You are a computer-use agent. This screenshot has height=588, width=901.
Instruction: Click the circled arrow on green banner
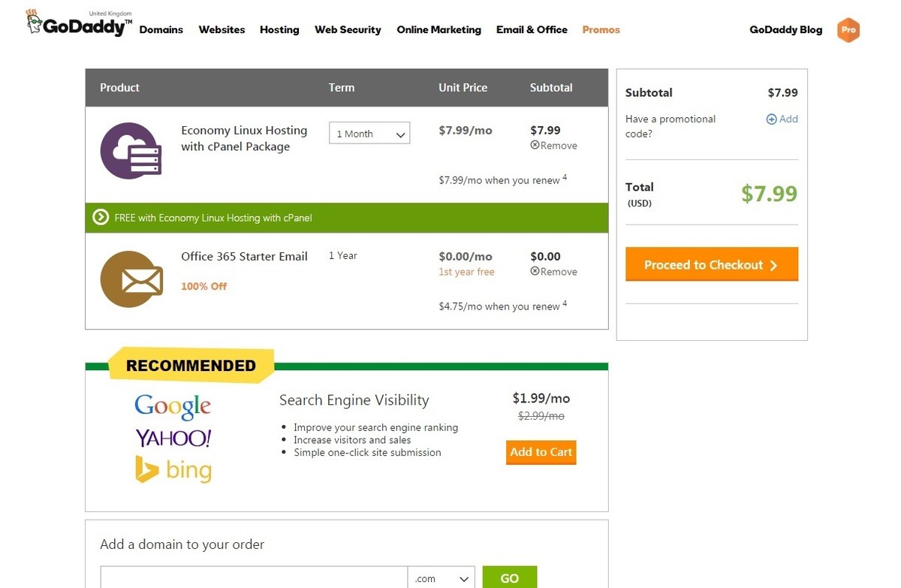pyautogui.click(x=101, y=218)
